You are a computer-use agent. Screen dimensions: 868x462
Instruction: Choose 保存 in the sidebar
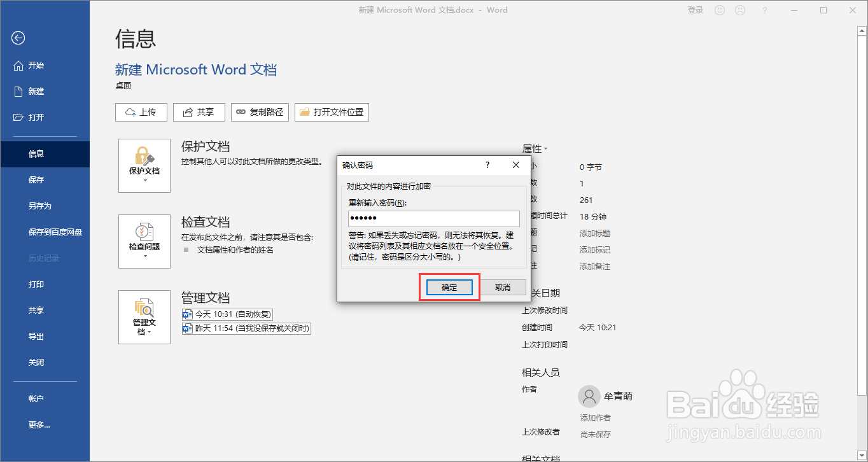(45, 180)
